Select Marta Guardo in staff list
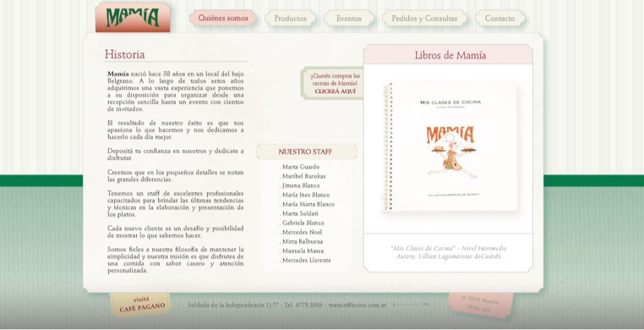This screenshot has width=644, height=330. [299, 167]
